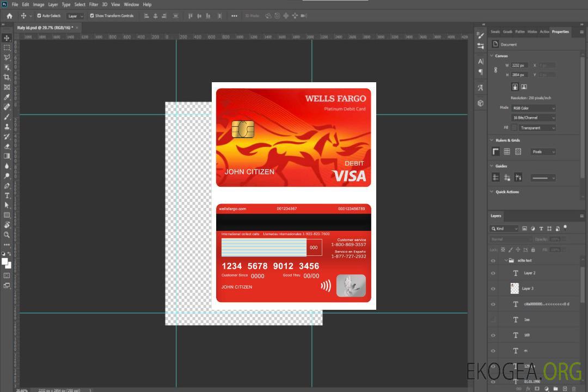588x392 pixels.
Task: Open the Brush Settings panel icon
Action: point(480,35)
